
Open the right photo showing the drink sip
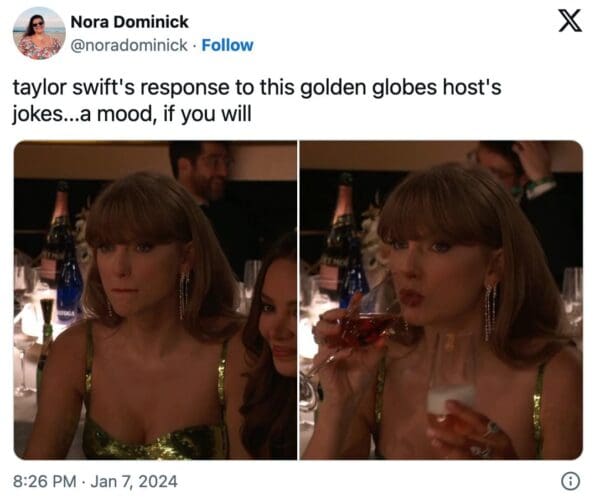tap(441, 300)
